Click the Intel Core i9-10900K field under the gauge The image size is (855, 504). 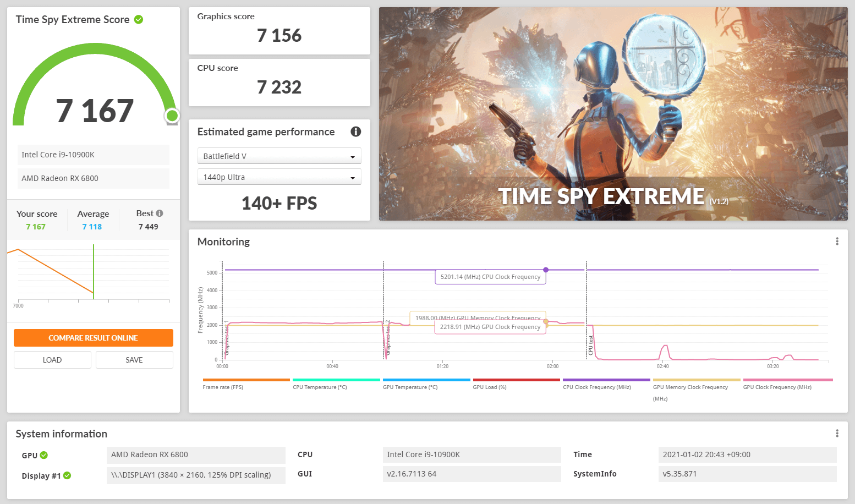(x=94, y=155)
